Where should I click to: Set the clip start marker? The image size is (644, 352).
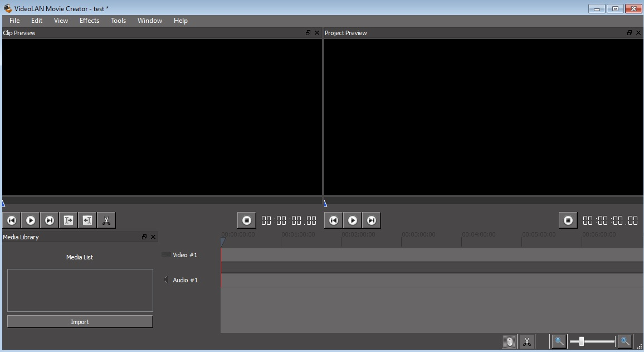tap(68, 220)
